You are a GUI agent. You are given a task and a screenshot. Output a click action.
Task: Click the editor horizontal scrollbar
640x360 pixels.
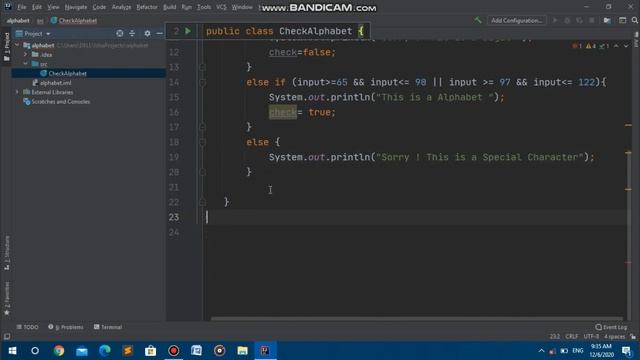[x=416, y=318]
